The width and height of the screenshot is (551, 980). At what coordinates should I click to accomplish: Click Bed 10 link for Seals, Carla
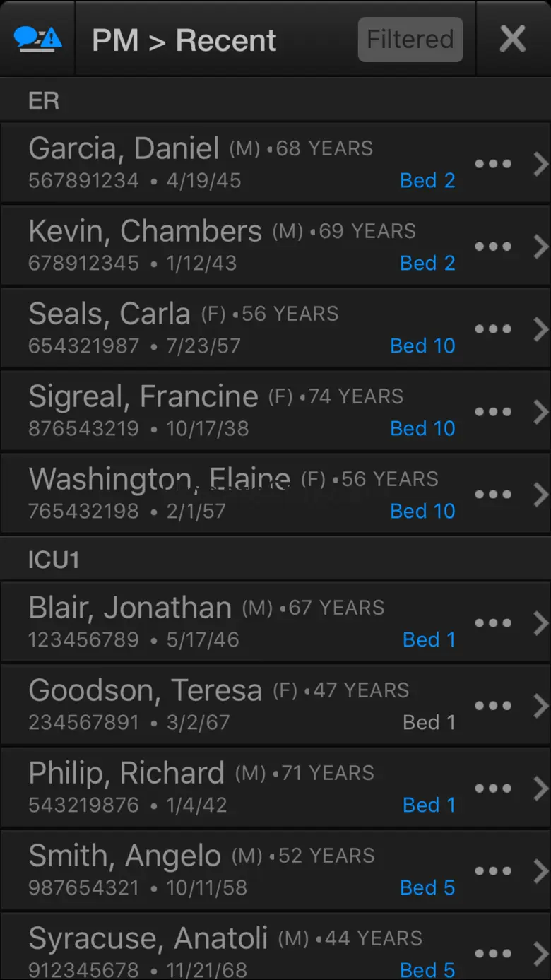pyautogui.click(x=422, y=346)
